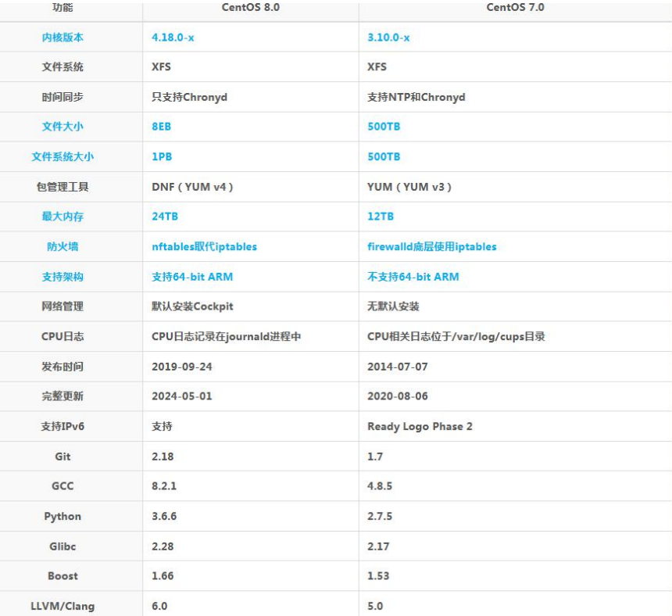Select the 2019-09-24 release date
The height and width of the screenshot is (616, 672).
tap(182, 367)
